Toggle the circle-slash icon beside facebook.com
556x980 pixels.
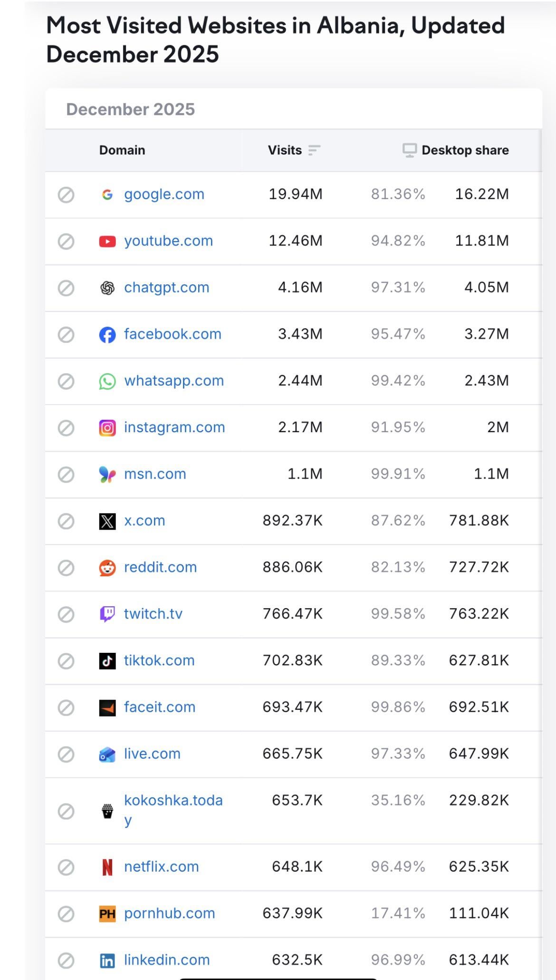click(x=66, y=334)
